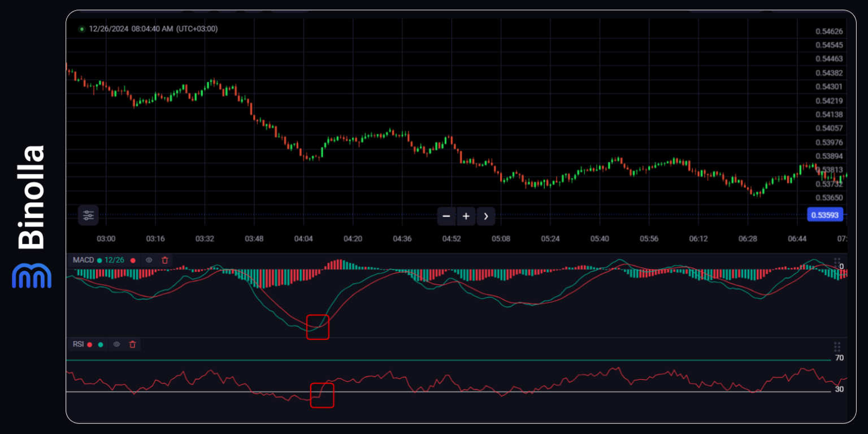Click the UTC+03:00 timezone text
The height and width of the screenshot is (434, 868).
coord(197,29)
